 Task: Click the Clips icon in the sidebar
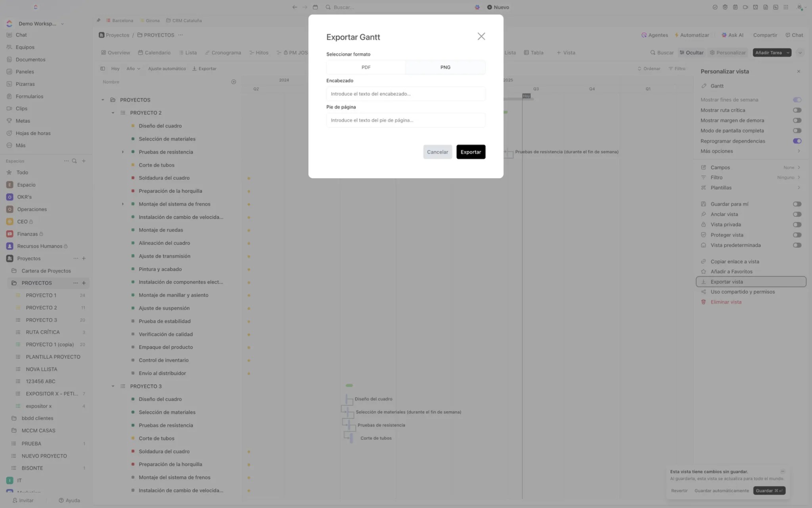click(x=10, y=108)
